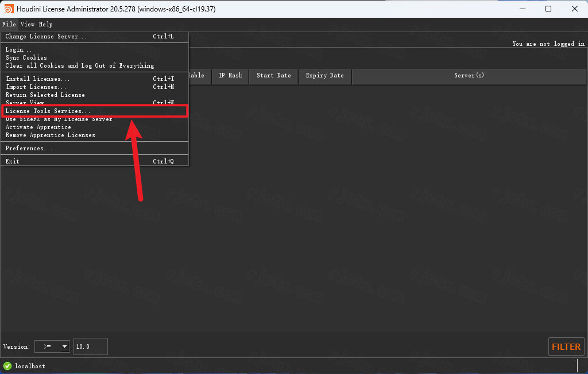
Task: Click the Houdini logo icon in title bar
Action: pyautogui.click(x=9, y=9)
